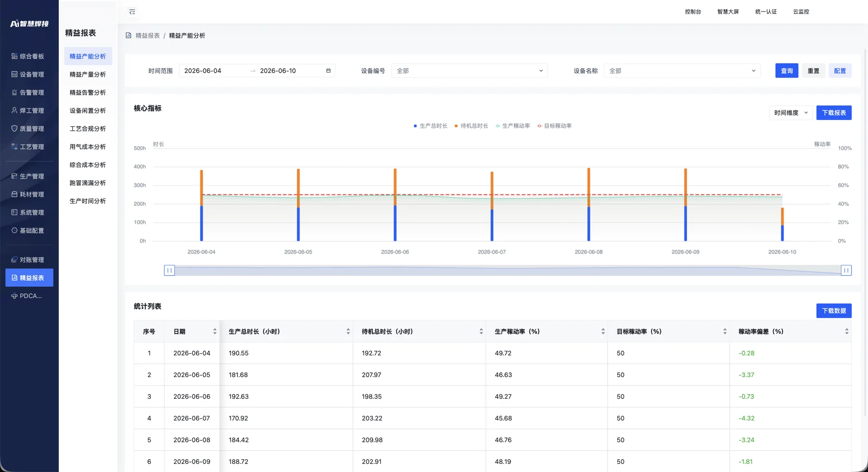Open 工艺管理 in the sidebar
868x472 pixels.
point(29,147)
